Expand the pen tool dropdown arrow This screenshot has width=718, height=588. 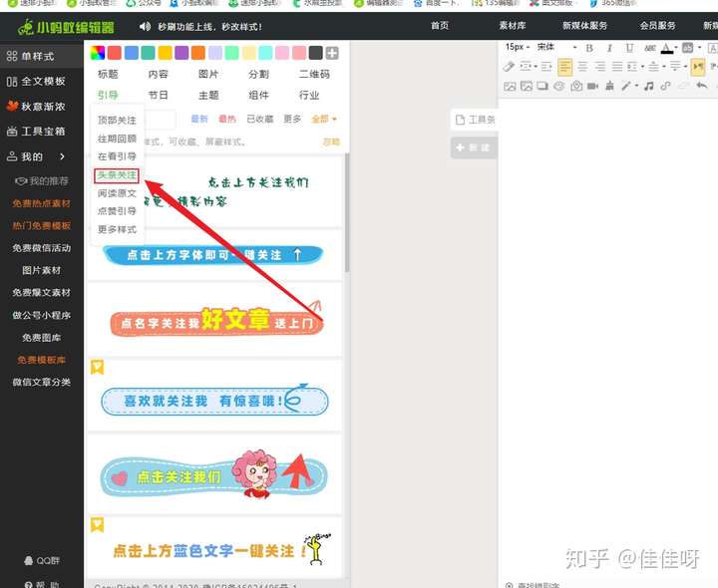(x=636, y=86)
